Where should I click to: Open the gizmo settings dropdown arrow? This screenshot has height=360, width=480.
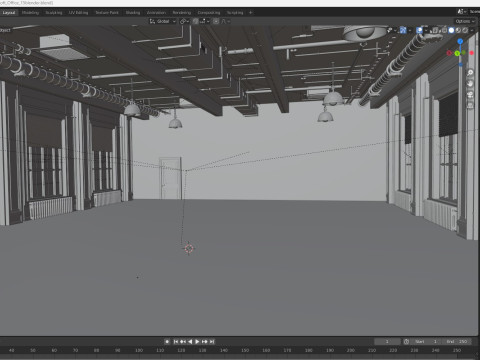(410, 30)
